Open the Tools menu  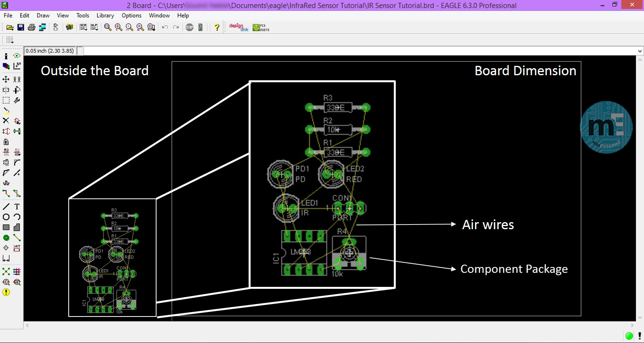(83, 16)
